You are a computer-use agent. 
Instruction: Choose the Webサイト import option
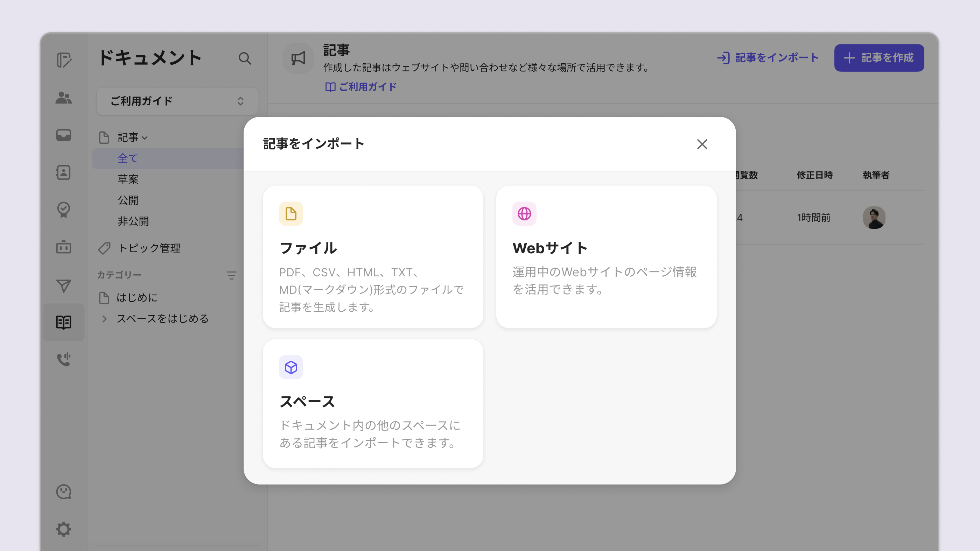point(606,257)
